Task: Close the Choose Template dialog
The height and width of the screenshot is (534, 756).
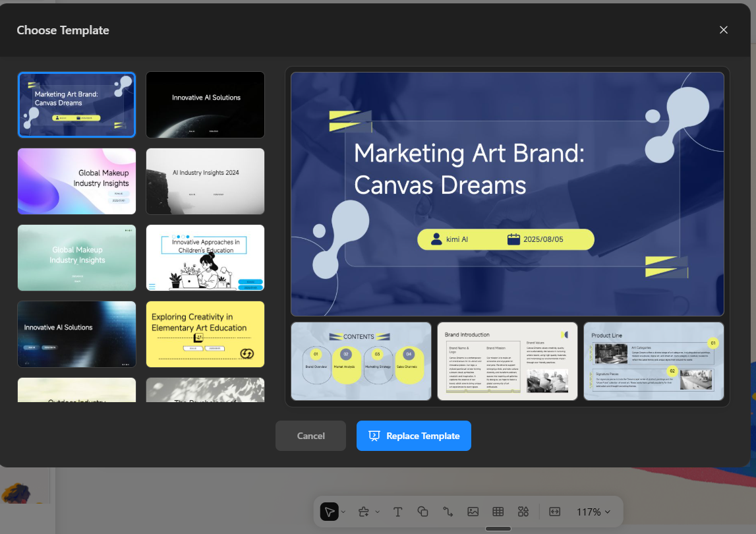Action: click(723, 30)
